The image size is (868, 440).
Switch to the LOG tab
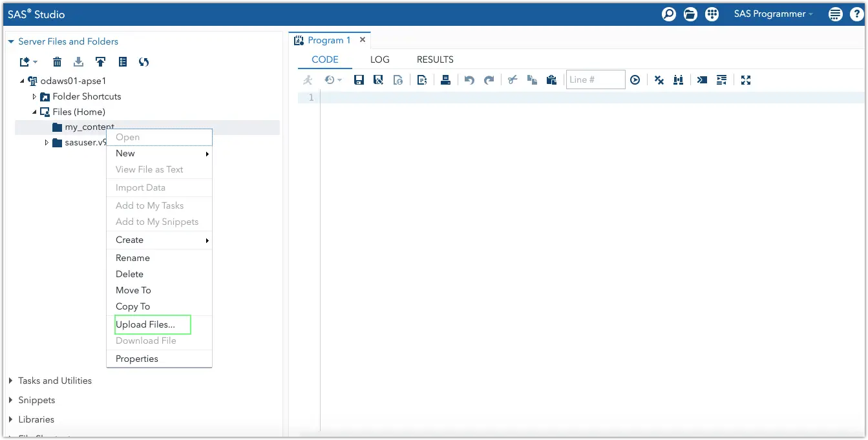(x=380, y=59)
